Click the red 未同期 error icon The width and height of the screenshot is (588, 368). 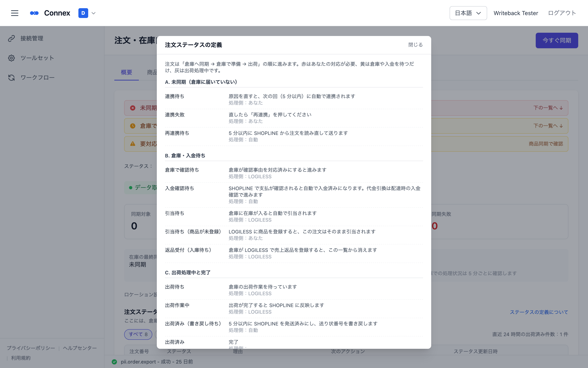coord(133,108)
